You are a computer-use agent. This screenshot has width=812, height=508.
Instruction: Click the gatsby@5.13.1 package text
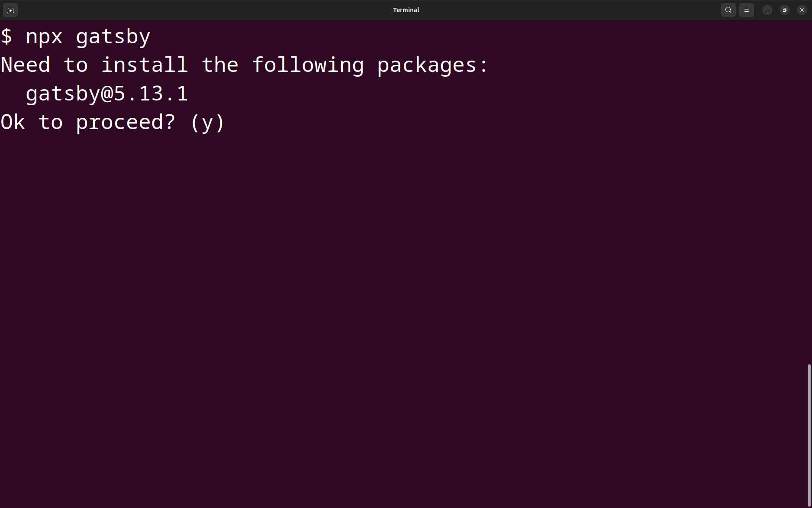point(106,93)
